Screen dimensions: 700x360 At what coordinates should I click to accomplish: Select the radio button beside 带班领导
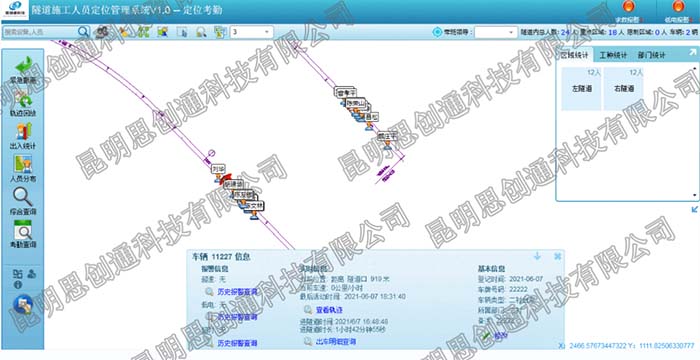[437, 32]
